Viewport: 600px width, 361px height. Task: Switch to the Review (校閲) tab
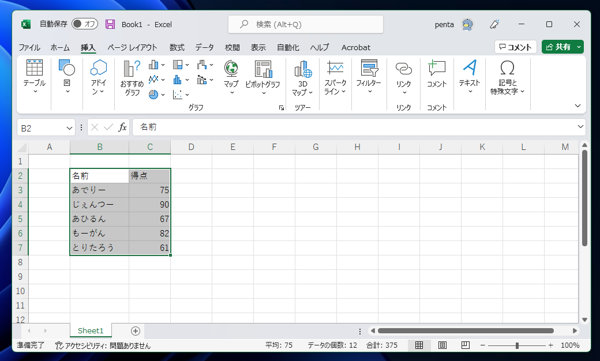(x=232, y=47)
